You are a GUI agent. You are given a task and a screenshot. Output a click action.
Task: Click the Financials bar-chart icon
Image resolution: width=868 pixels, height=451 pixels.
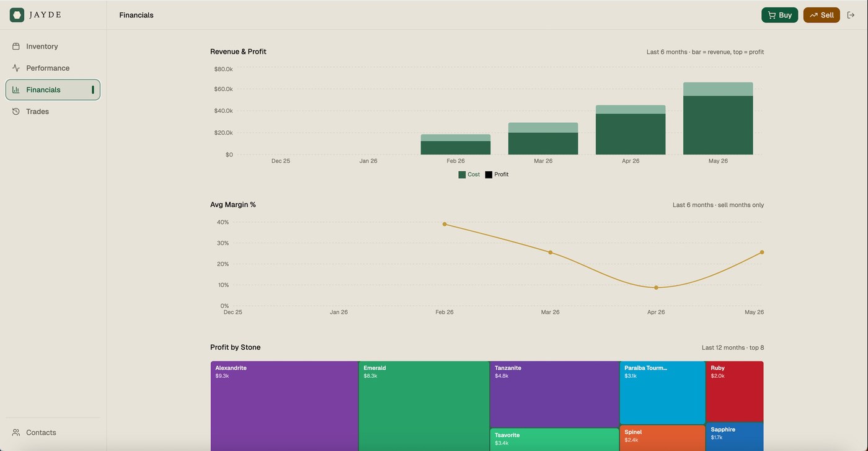(x=16, y=90)
